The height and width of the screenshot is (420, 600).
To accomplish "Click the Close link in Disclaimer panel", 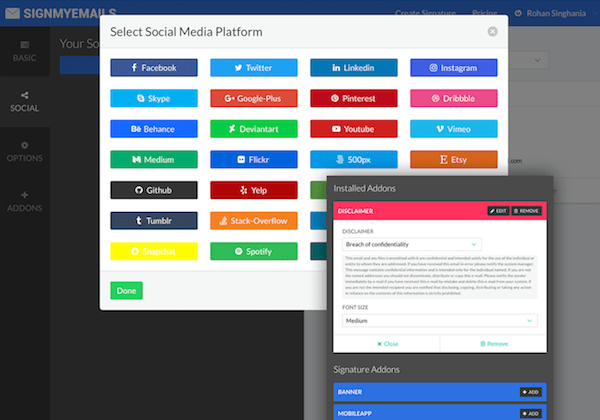I will click(387, 344).
